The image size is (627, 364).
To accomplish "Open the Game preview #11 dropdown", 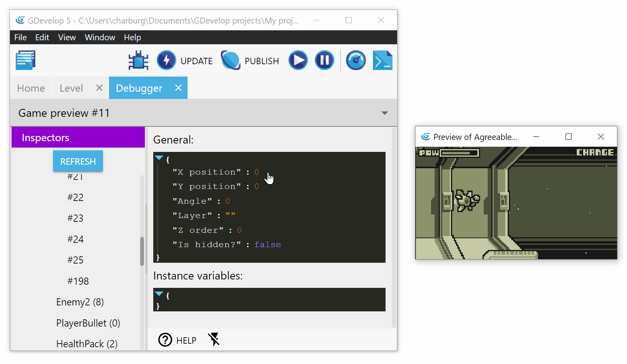I will (384, 113).
